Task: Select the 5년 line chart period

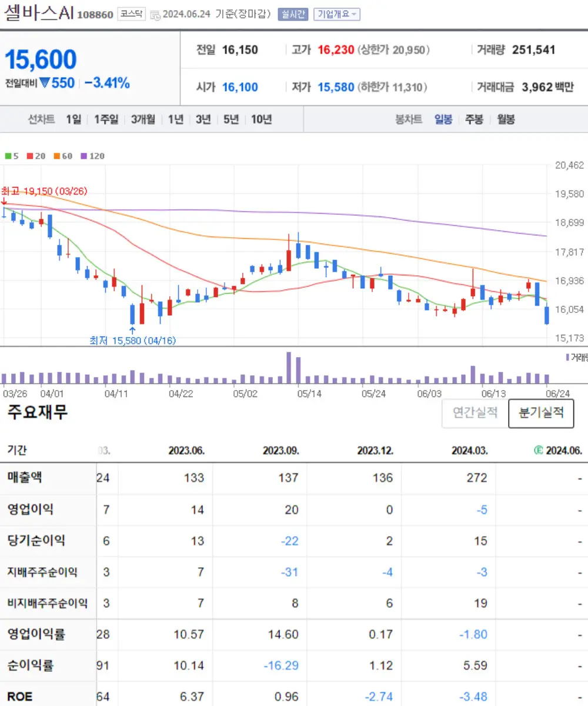Action: tap(231, 119)
